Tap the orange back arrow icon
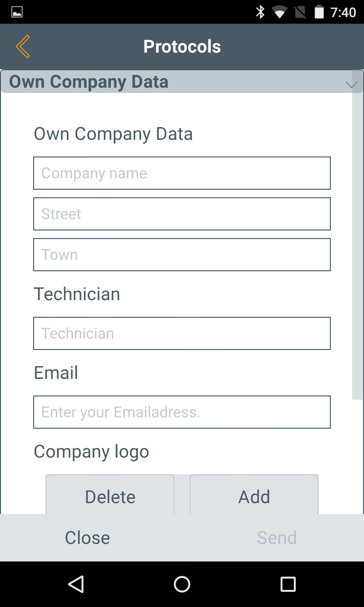364x607 pixels. click(23, 46)
